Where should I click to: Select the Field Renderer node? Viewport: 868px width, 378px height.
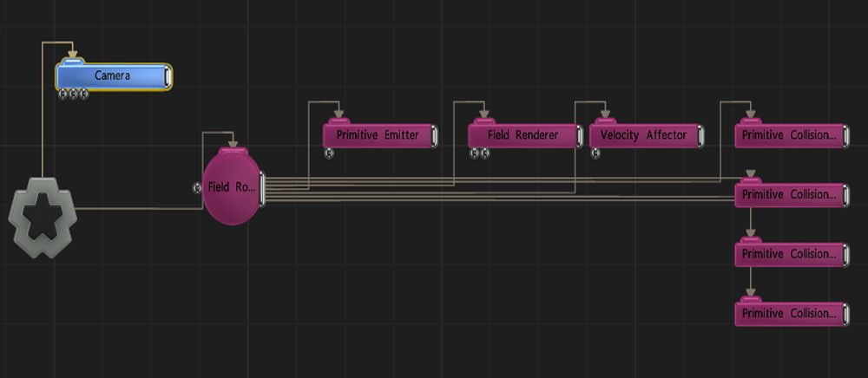[x=525, y=135]
